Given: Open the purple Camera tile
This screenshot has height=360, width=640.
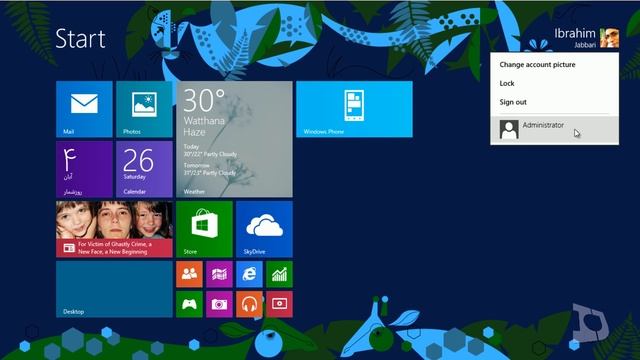Looking at the screenshot, I should (219, 304).
